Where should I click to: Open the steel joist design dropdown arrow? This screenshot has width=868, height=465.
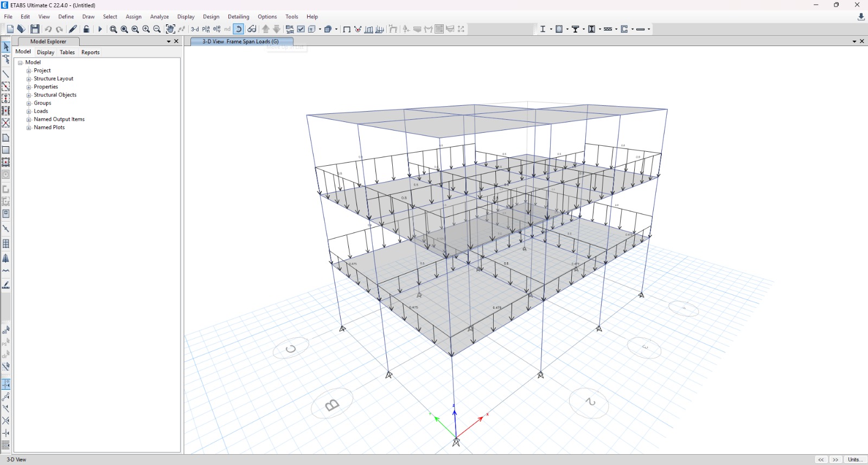tap(616, 29)
